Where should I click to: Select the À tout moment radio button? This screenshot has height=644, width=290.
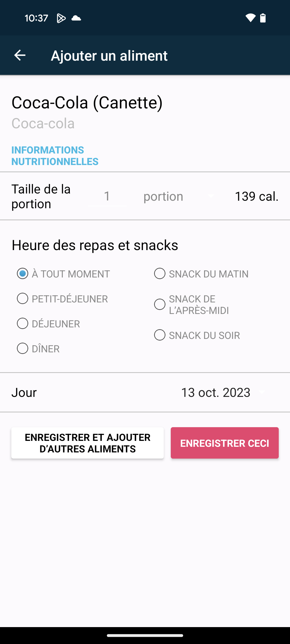click(23, 274)
